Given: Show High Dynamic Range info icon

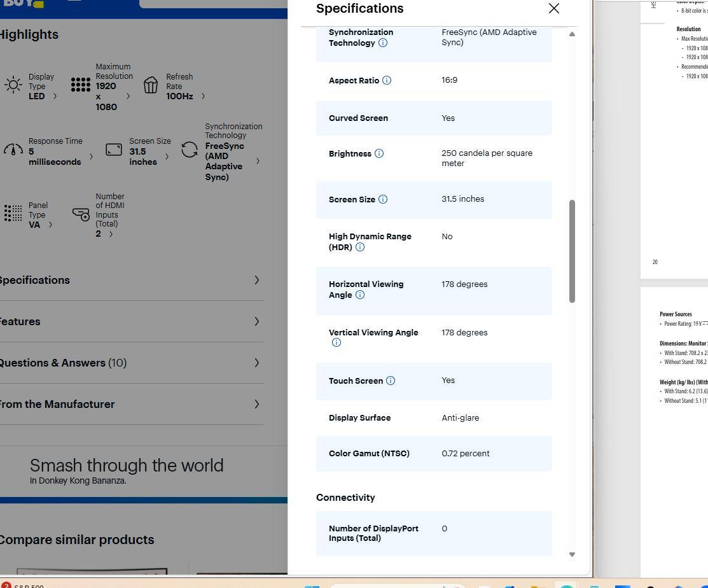Looking at the screenshot, I should 360,247.
